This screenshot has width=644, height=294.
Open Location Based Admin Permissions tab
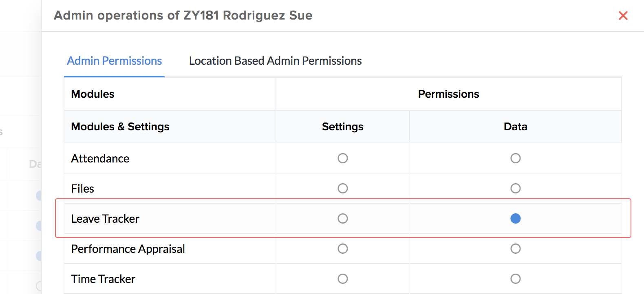click(x=275, y=61)
